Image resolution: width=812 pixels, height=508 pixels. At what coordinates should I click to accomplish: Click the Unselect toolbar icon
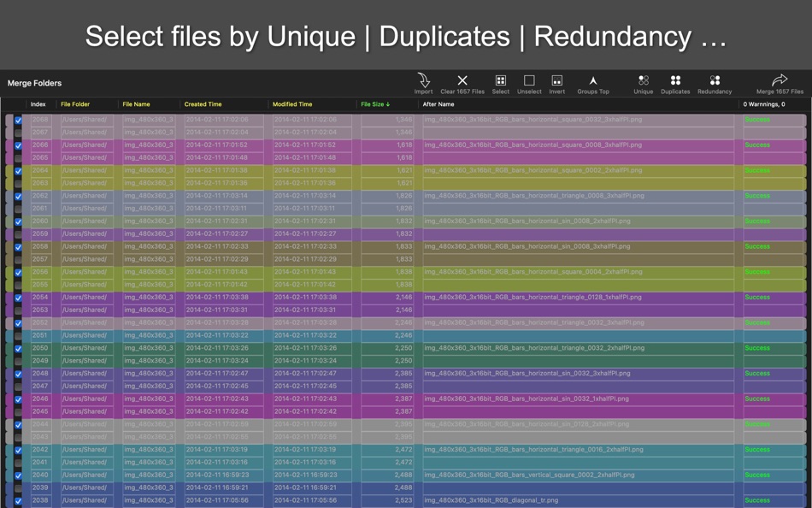[x=529, y=83]
